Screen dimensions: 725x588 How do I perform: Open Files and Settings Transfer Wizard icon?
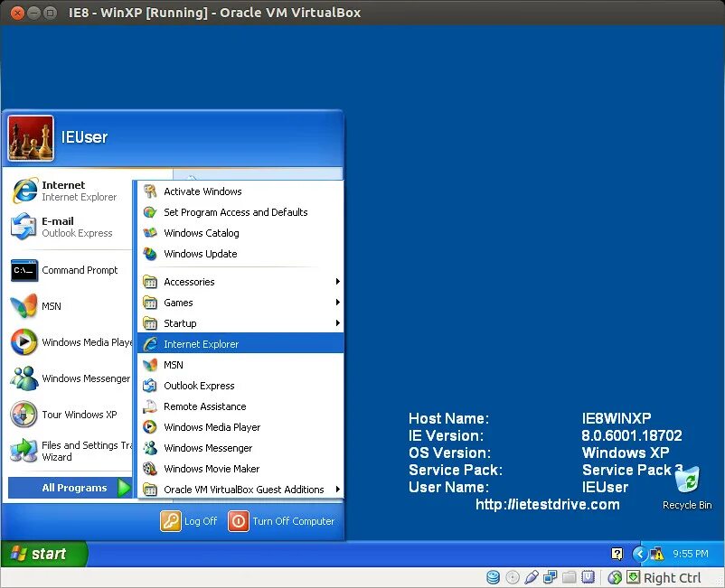click(x=24, y=451)
